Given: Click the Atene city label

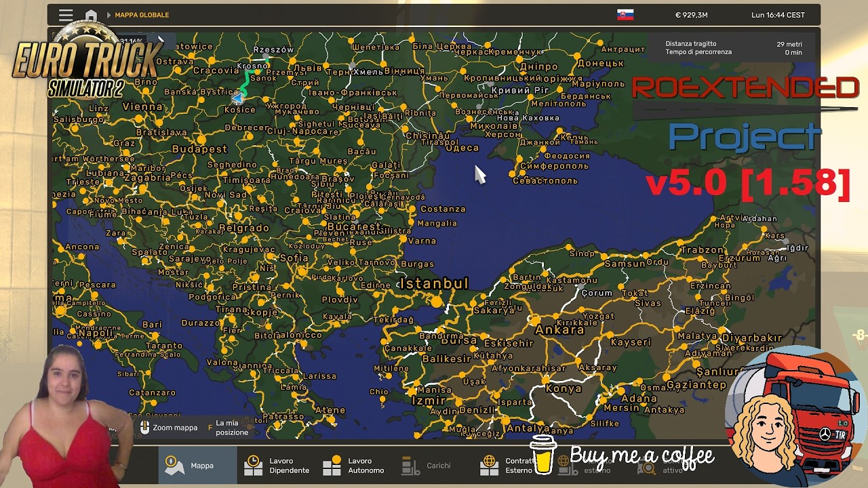Looking at the screenshot, I should (x=330, y=410).
